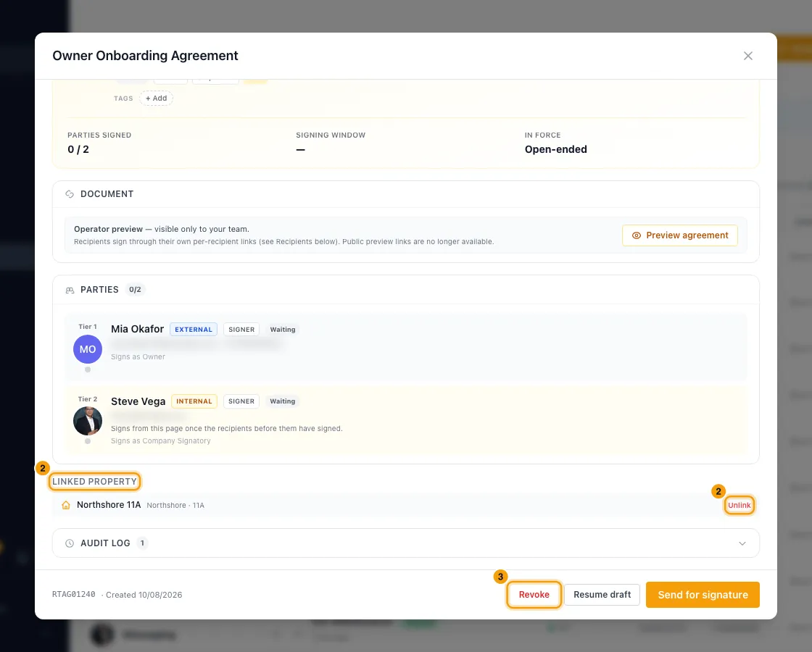Click the Audit Log clock icon

pos(70,543)
